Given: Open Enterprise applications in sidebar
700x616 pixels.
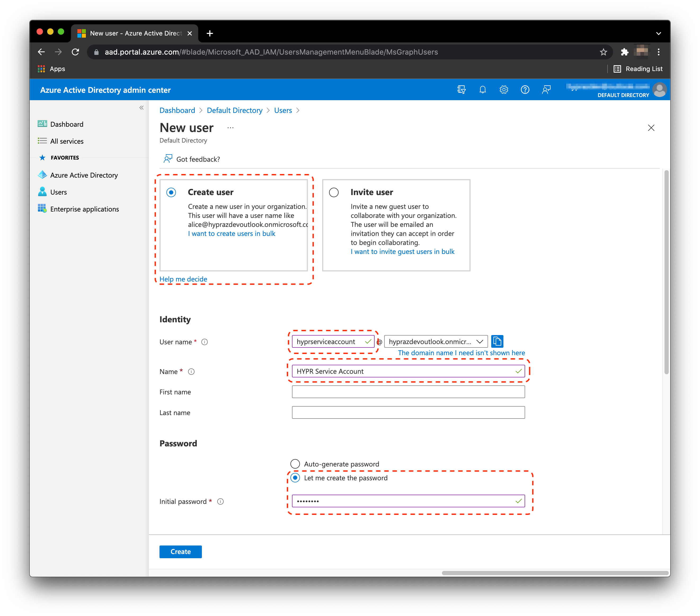Looking at the screenshot, I should coord(84,209).
